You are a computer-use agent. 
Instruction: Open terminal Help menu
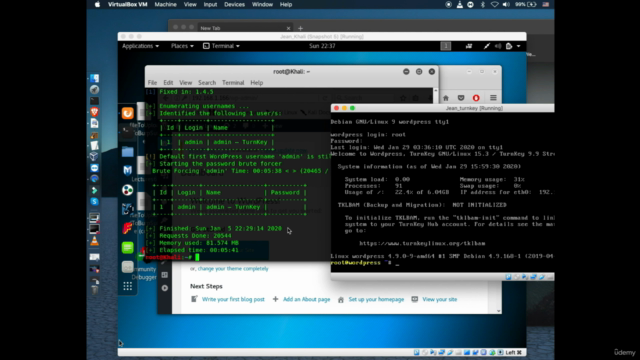point(256,82)
